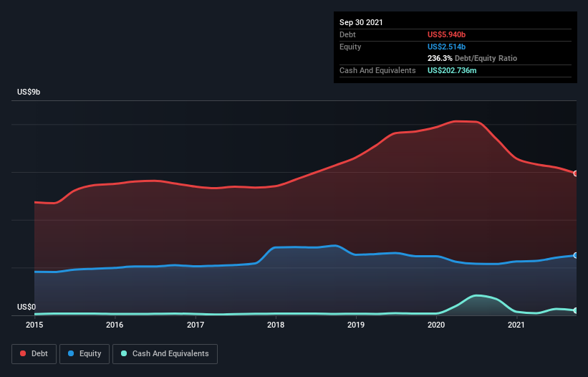The width and height of the screenshot is (588, 377).
Task: Click the 2021 x-axis label
Action: [x=516, y=325]
